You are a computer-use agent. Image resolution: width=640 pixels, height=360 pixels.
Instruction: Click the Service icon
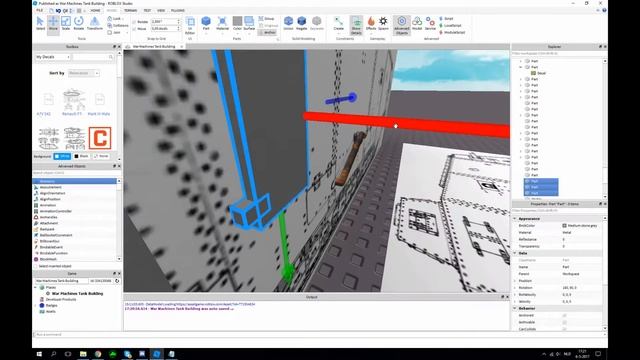pyautogui.click(x=430, y=23)
